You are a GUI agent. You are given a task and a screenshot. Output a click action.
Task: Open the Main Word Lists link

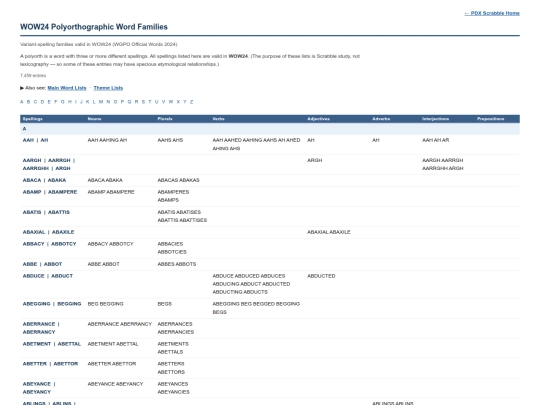coord(67,88)
